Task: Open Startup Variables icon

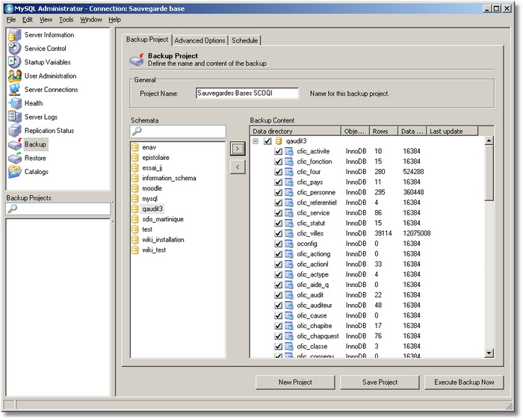Action: (x=15, y=62)
